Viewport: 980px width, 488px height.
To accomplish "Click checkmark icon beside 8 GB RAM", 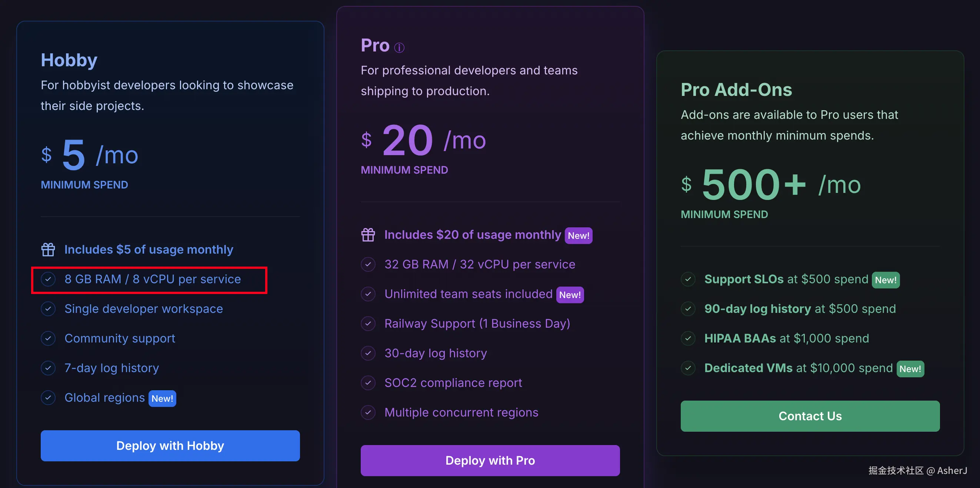I will (48, 279).
